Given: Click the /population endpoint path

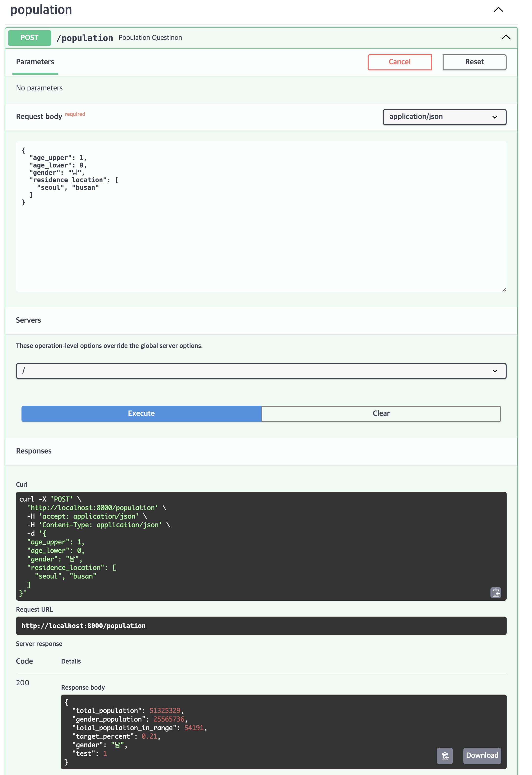Looking at the screenshot, I should (x=85, y=38).
